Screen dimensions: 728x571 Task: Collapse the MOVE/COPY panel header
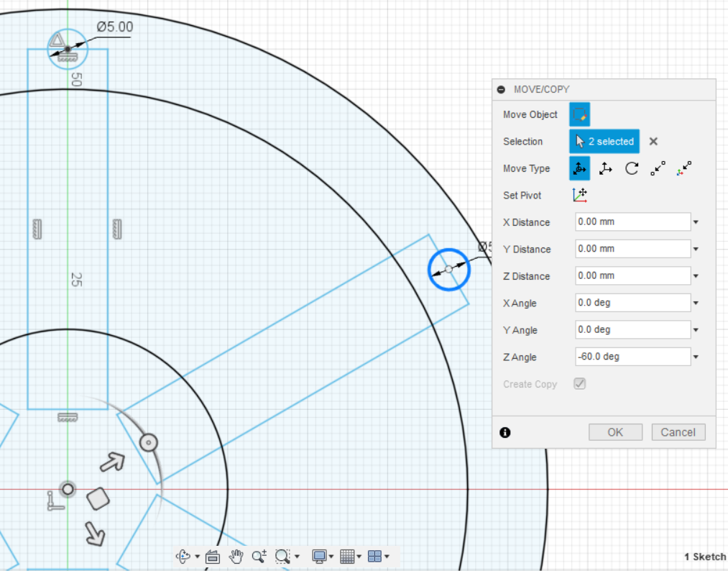[501, 89]
